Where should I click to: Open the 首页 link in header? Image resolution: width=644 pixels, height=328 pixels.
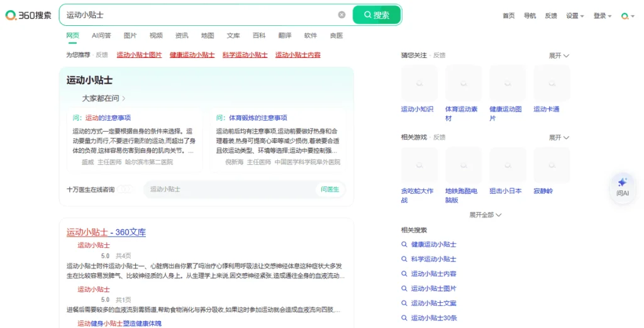pos(508,16)
